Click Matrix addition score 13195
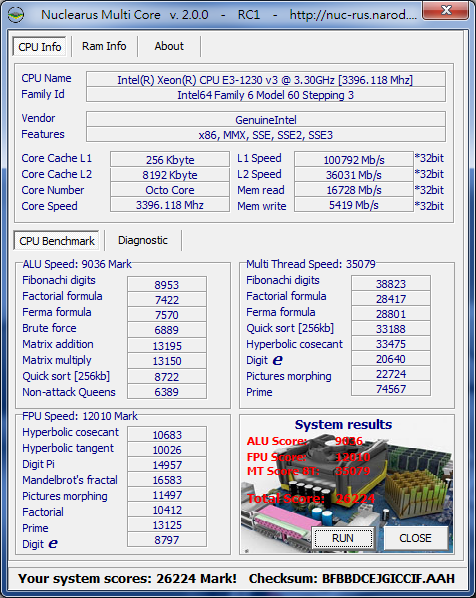This screenshot has height=598, width=476. (167, 346)
